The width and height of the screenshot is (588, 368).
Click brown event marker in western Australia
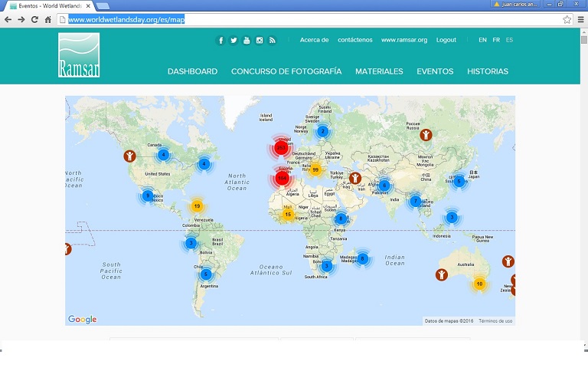(x=441, y=275)
